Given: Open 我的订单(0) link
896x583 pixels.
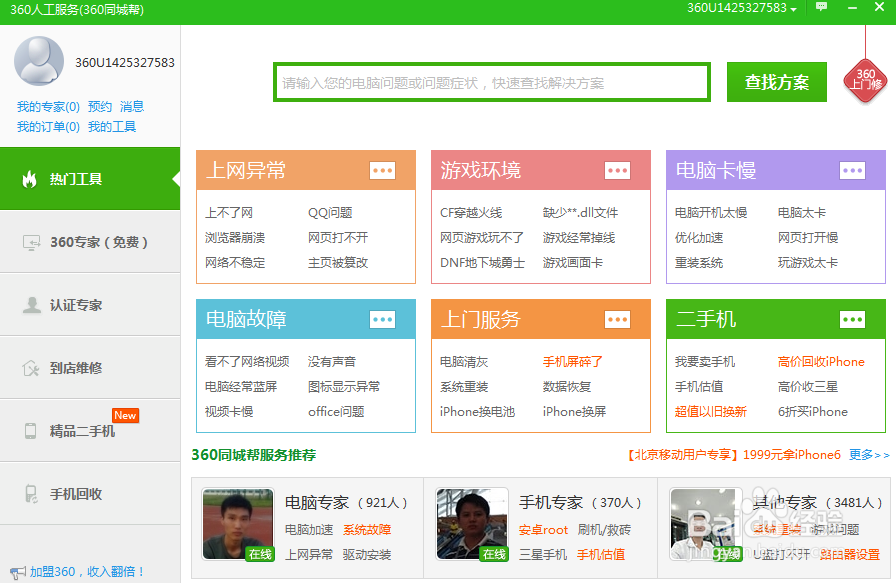Looking at the screenshot, I should pos(48,126).
